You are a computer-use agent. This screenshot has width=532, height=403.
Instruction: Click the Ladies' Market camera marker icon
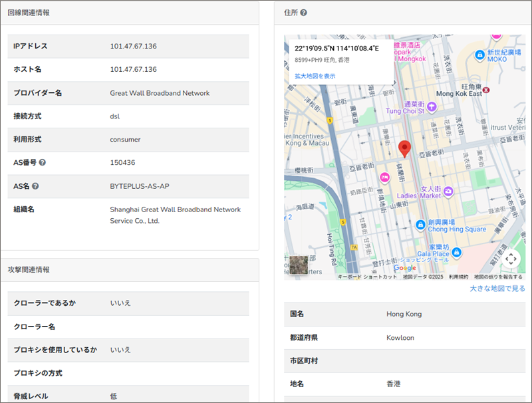point(449,192)
